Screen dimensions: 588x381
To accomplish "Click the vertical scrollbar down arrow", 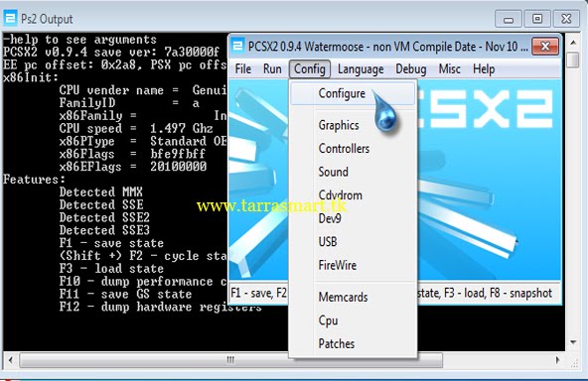I will click(573, 342).
